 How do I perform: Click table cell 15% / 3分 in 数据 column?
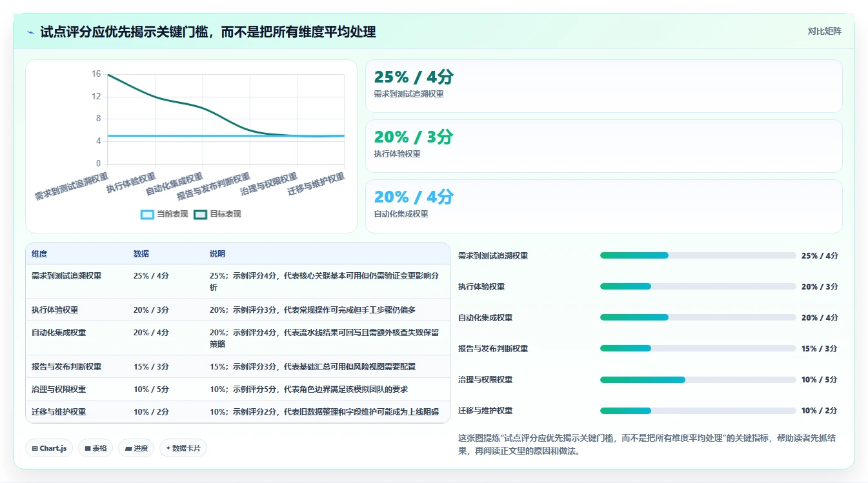tap(151, 366)
